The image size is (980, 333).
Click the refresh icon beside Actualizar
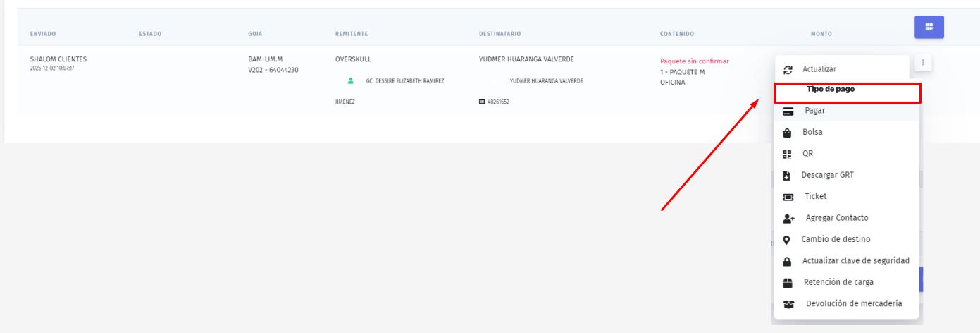click(788, 70)
